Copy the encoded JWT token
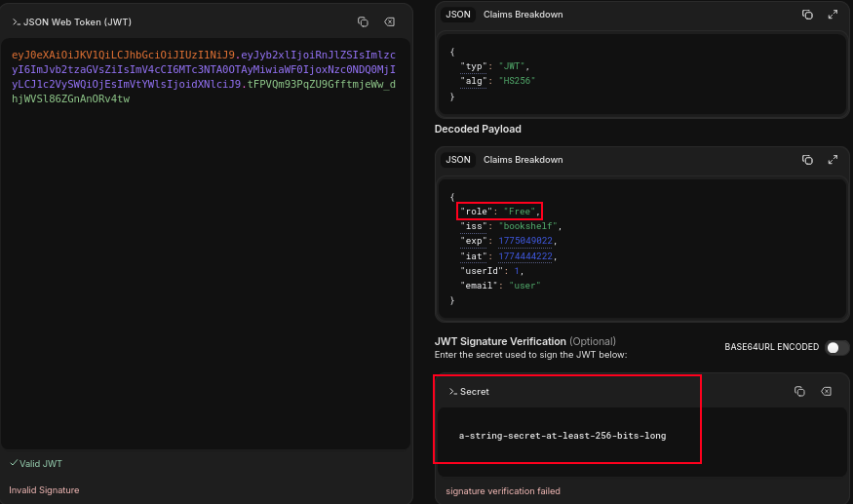Screen dimensions: 853x504 pos(363,21)
